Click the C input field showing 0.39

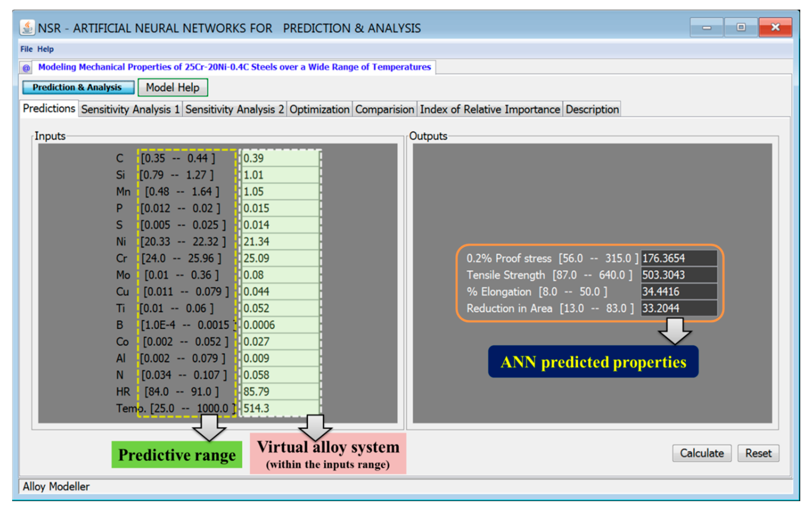point(280,158)
